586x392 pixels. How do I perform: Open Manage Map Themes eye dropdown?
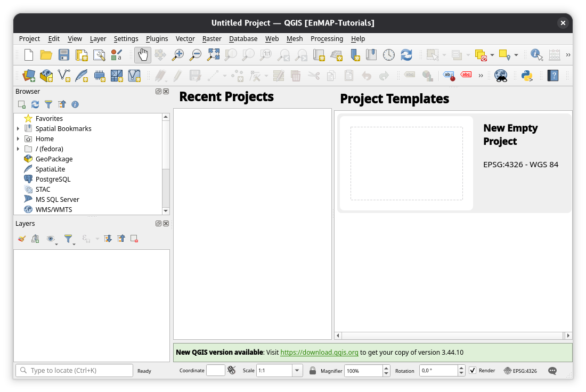52,239
